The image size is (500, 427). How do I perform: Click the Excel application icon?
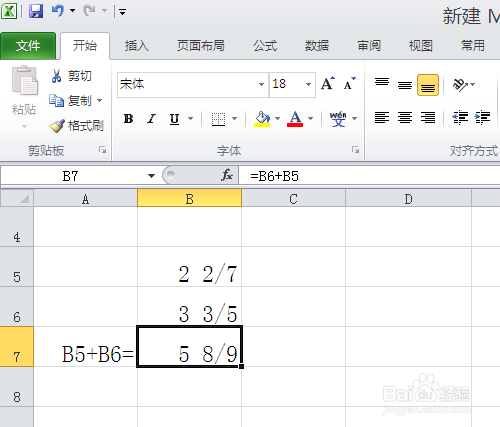point(9,11)
